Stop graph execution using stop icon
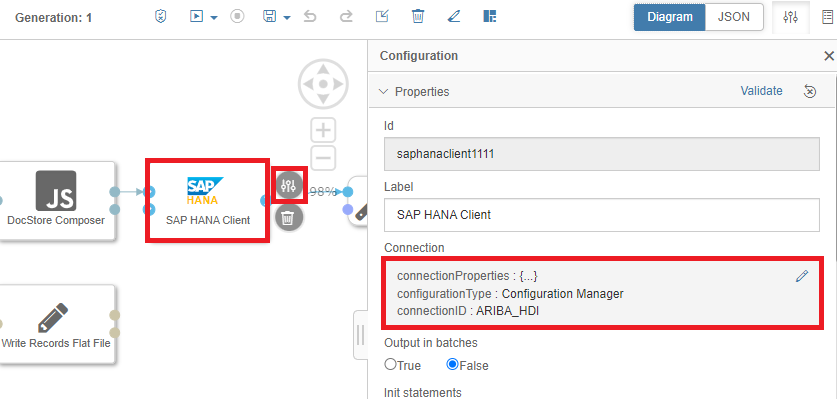Screen dimensions: 837x399 click(237, 17)
